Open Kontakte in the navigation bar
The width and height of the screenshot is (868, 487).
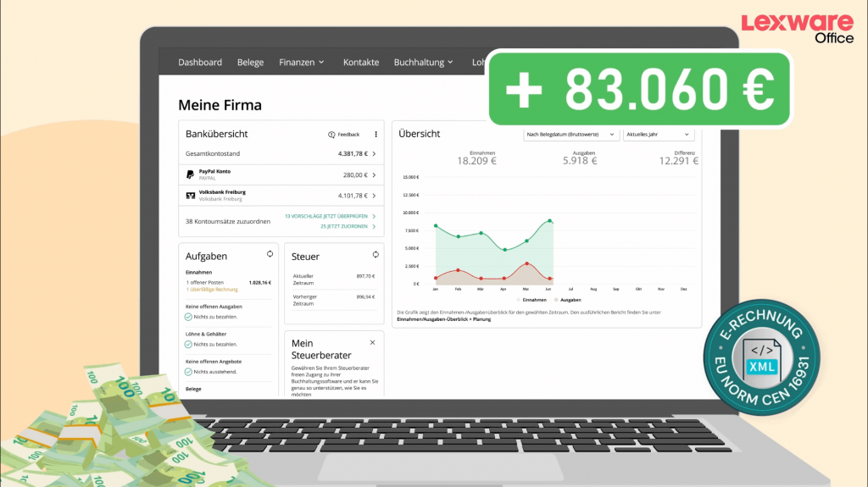361,63
